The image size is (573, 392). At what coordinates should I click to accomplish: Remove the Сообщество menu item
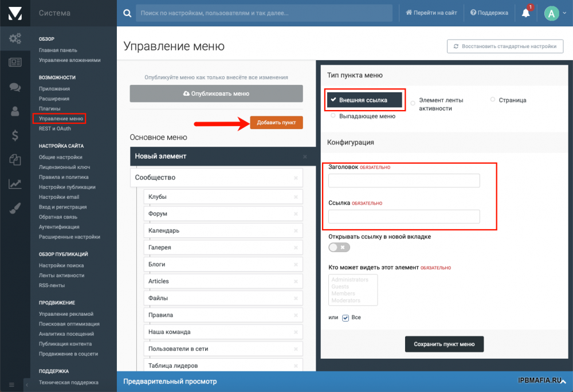(296, 178)
